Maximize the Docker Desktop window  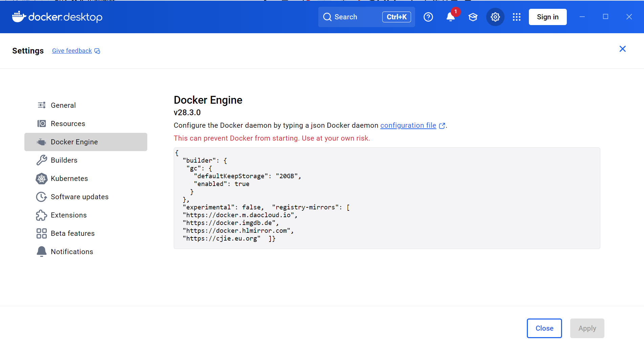(x=606, y=17)
